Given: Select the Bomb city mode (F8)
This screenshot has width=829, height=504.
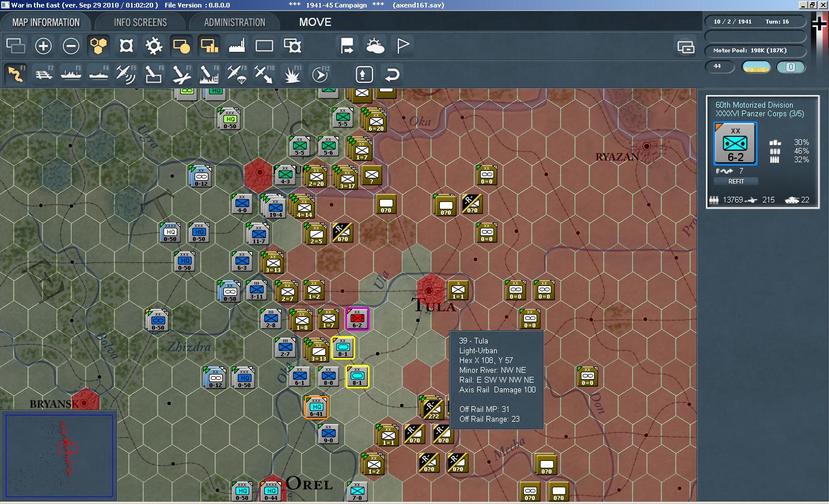Looking at the screenshot, I should click(209, 74).
